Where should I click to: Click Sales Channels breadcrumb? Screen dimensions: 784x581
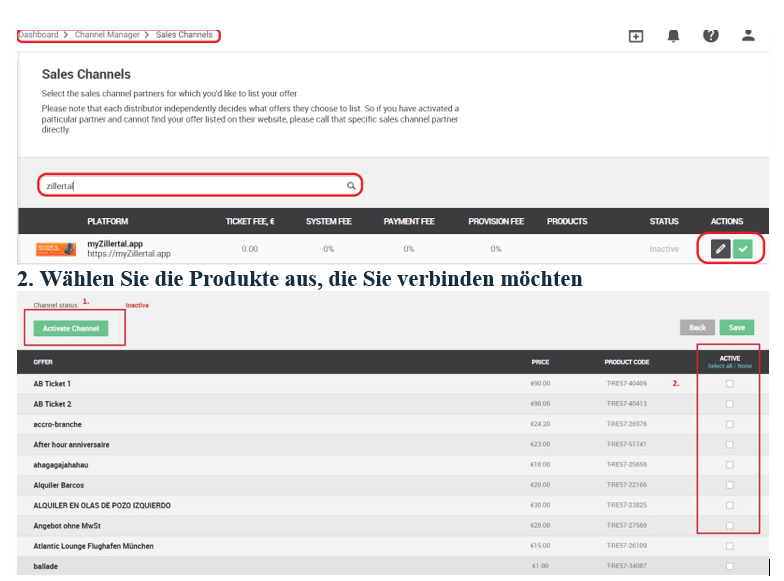pyautogui.click(x=184, y=34)
